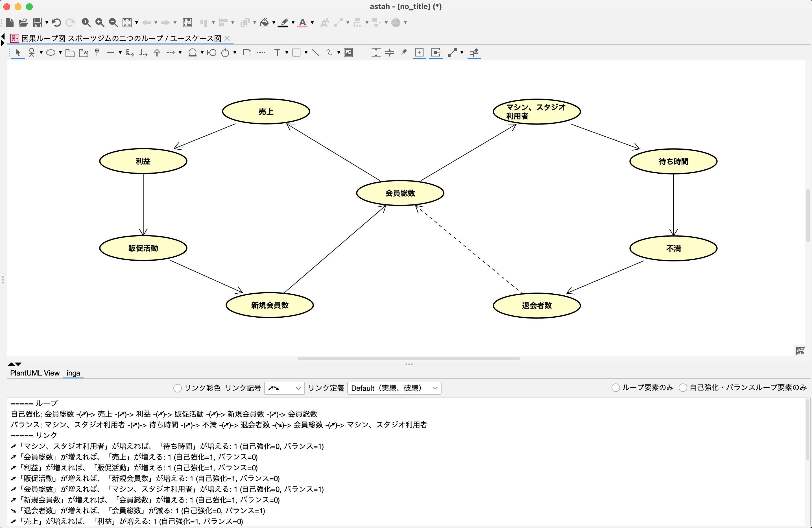This screenshot has height=528, width=812.
Task: Click the fill color bucket icon
Action: tap(264, 23)
